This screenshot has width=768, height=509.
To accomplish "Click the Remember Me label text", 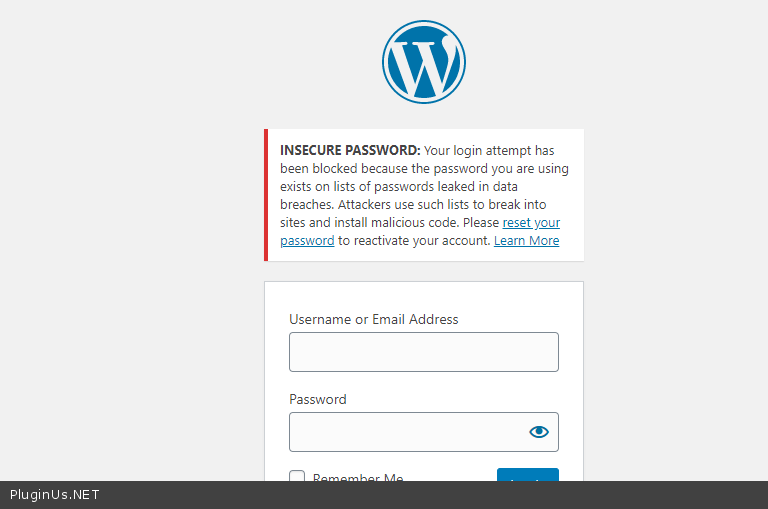I will [358, 477].
